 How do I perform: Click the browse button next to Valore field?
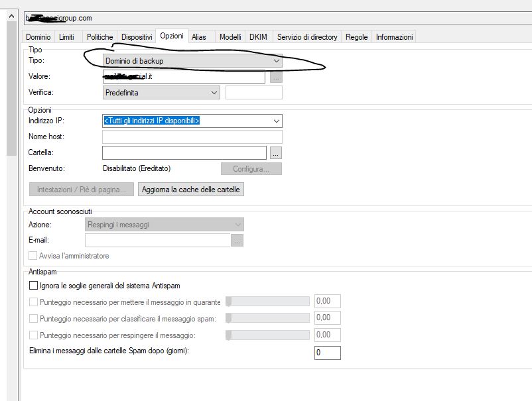tap(276, 77)
